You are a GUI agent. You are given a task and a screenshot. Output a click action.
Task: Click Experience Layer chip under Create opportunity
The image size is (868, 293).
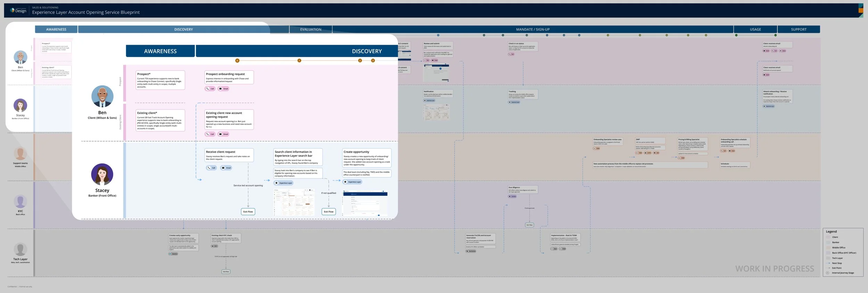pyautogui.click(x=352, y=182)
